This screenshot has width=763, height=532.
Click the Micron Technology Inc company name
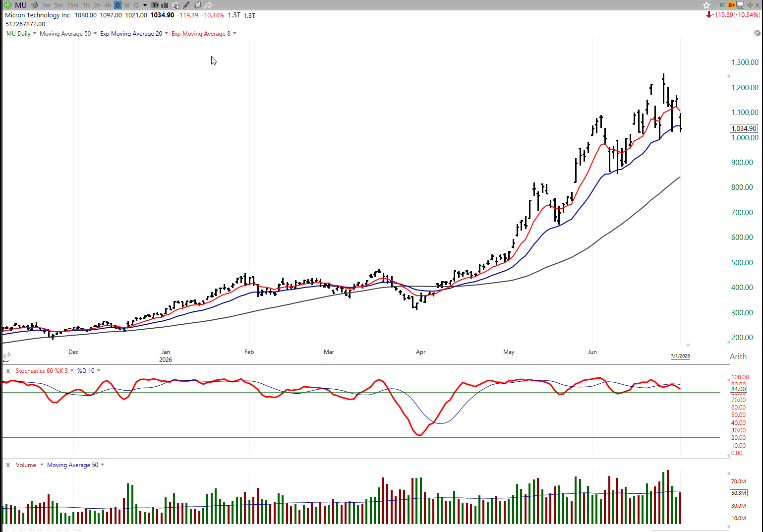coord(38,15)
